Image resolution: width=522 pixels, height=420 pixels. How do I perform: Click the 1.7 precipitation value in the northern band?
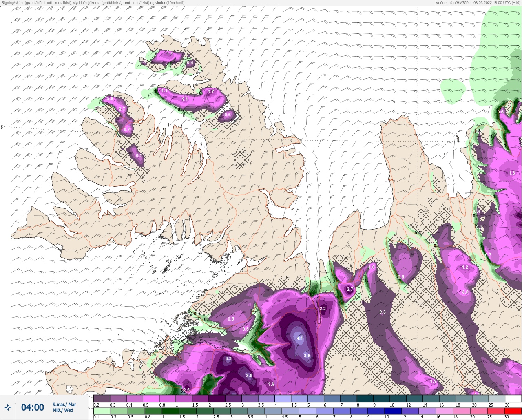211,92
